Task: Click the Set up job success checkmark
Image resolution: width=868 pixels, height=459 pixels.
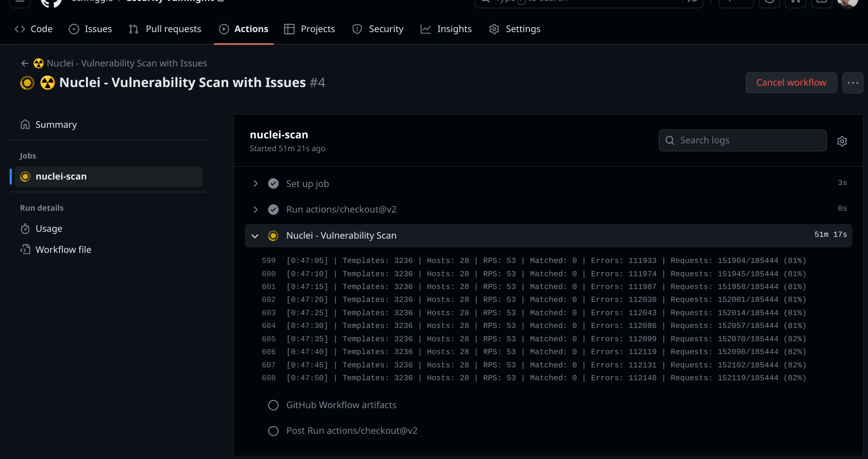Action: tap(273, 184)
